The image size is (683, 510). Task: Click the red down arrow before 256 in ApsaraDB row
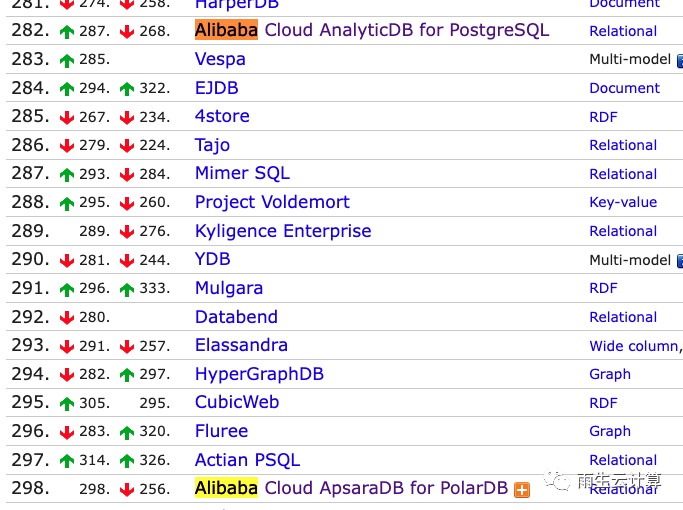[127, 490]
